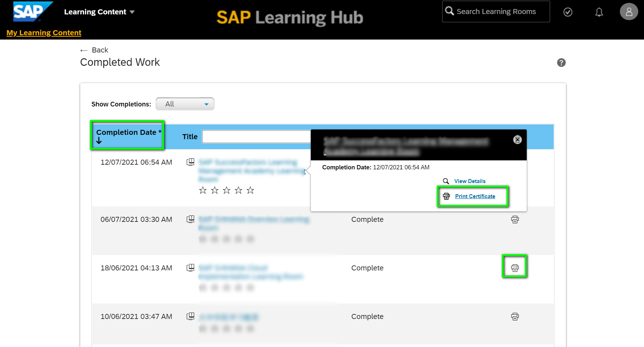644x347 pixels.
Task: Open the notifications bell
Action: pyautogui.click(x=599, y=12)
